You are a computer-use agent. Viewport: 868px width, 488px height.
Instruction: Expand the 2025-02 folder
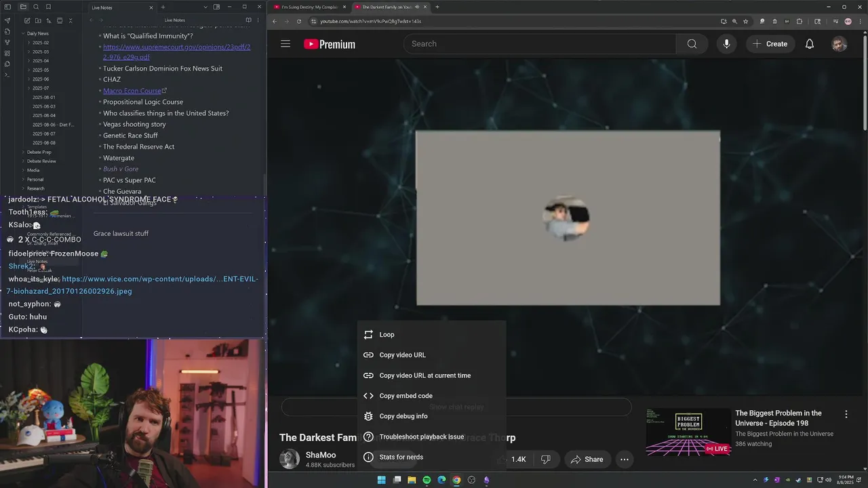(40, 43)
